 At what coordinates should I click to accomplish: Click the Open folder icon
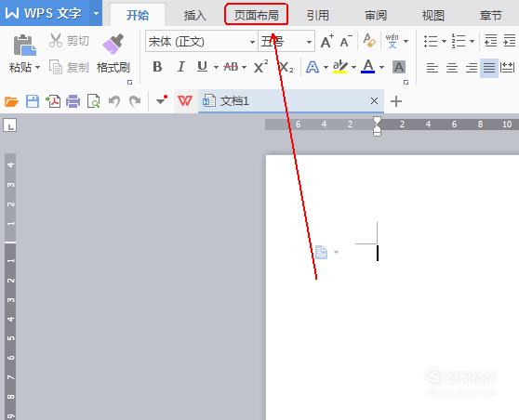(x=11, y=101)
